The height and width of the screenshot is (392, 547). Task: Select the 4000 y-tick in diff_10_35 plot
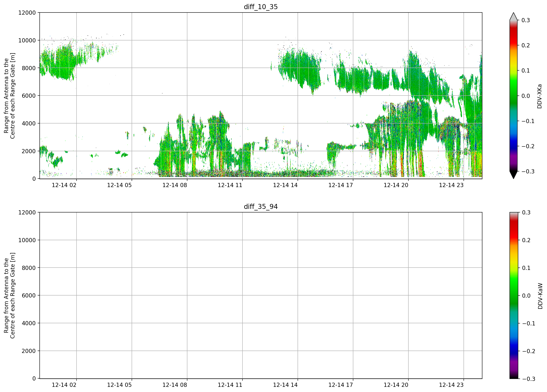pos(29,123)
